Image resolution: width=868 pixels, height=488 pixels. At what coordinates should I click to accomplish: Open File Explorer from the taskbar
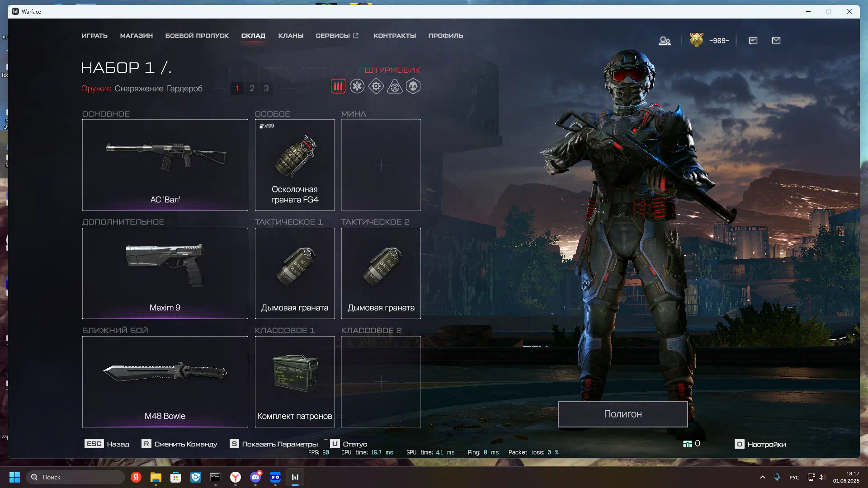(x=156, y=477)
